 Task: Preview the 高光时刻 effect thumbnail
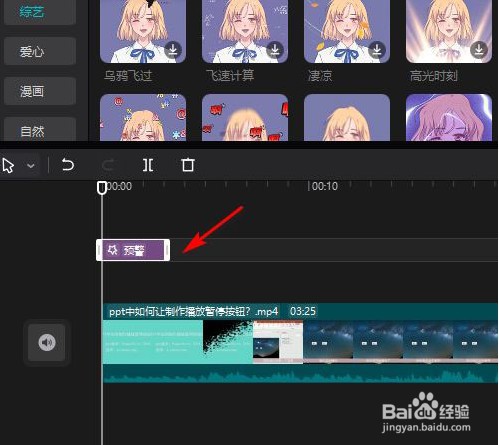449,31
